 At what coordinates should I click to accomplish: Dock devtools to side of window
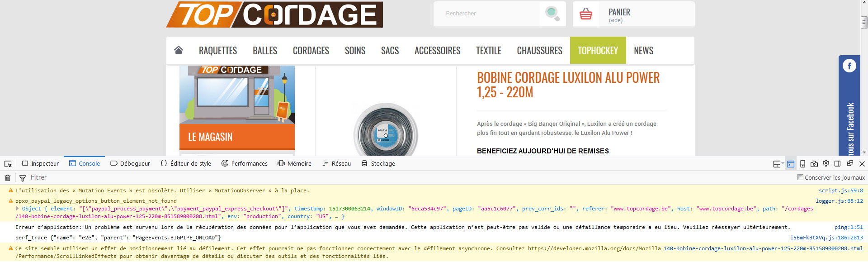pyautogui.click(x=838, y=163)
